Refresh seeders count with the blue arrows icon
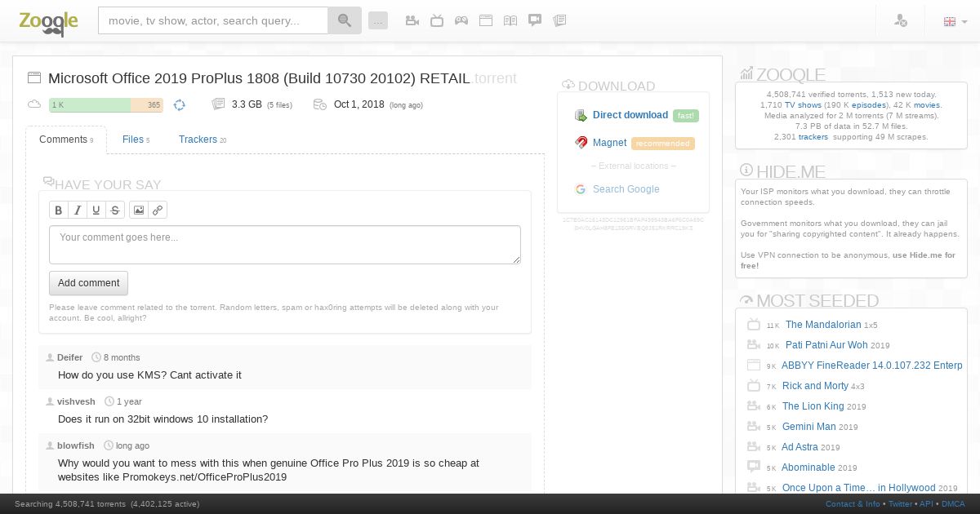The height and width of the screenshot is (514, 980). [179, 104]
